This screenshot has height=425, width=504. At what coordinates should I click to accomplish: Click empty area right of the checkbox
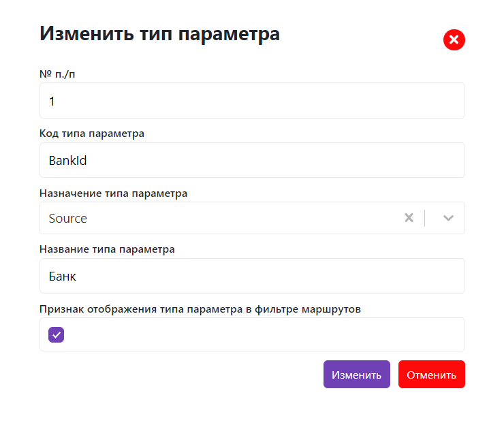click(x=266, y=334)
